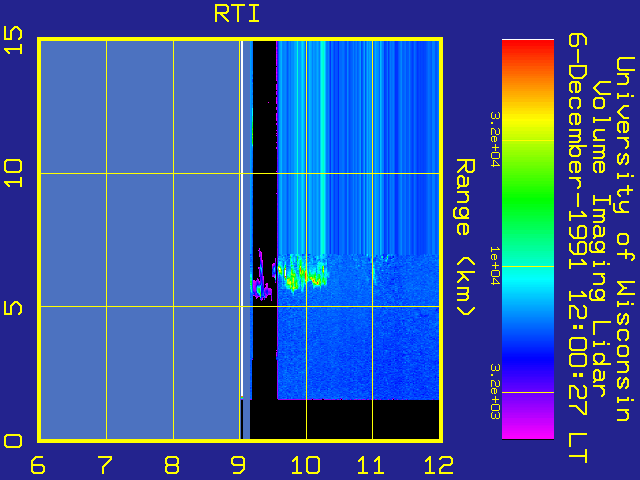Click the vertical axis label 0
Viewport: 640px width, 480px height.
(x=13, y=441)
